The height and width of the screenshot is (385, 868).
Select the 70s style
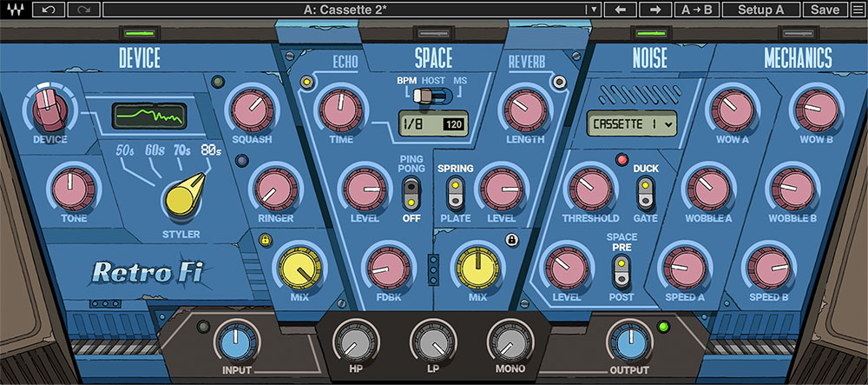[182, 150]
